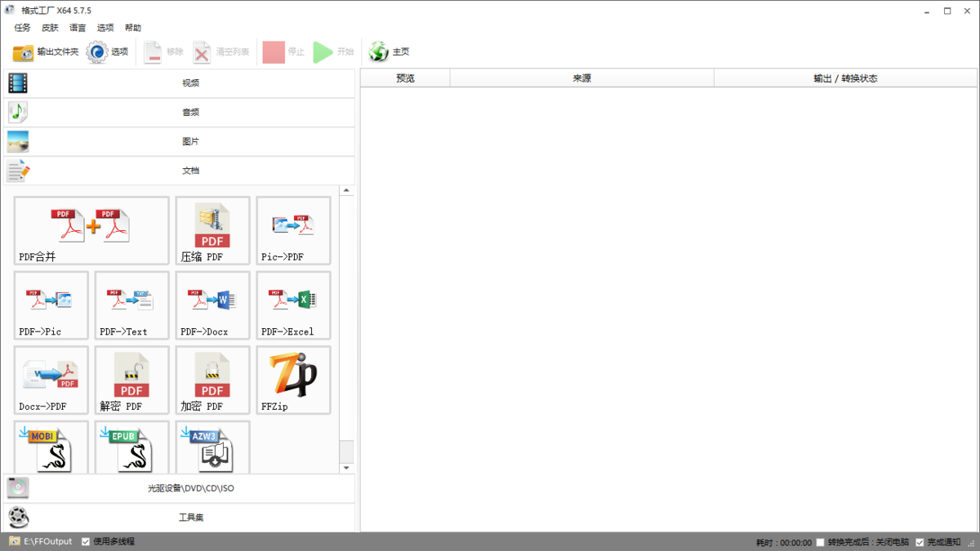This screenshot has width=980, height=551.
Task: Enable 转换完成后：关闭电脑 checkbox
Action: coord(821,543)
